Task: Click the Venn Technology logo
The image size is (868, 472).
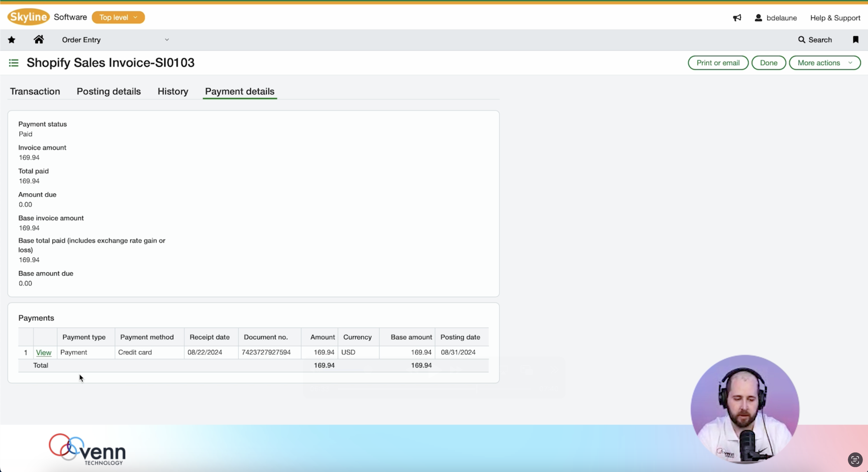Action: point(88,449)
